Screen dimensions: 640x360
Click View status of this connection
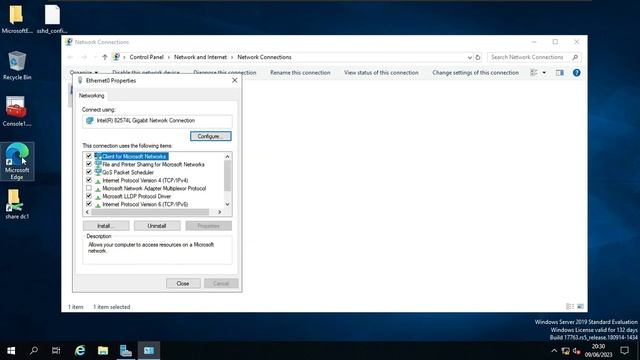(381, 73)
